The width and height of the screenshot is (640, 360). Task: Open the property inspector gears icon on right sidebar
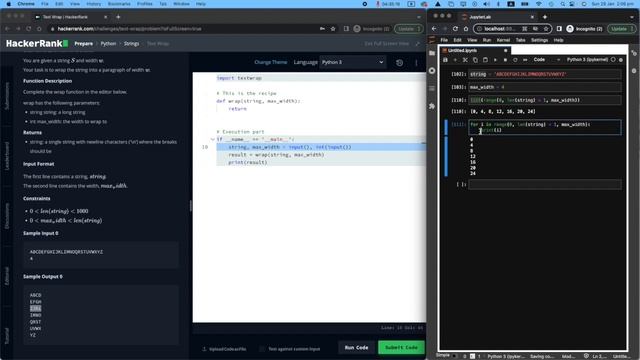click(634, 53)
